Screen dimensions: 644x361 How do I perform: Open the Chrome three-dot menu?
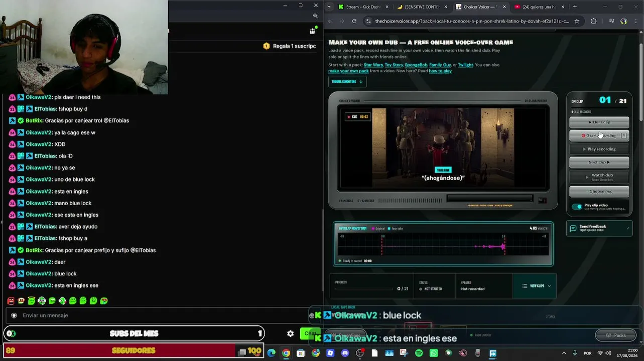point(636,21)
